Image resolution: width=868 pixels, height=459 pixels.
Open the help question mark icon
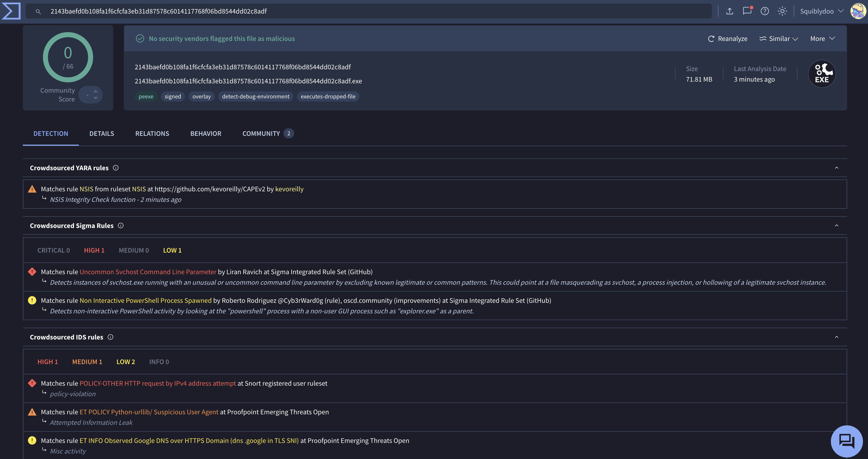[765, 11]
